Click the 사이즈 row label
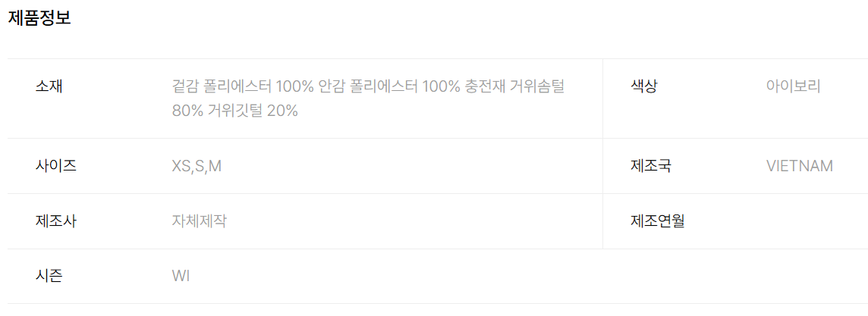This screenshot has height=316, width=868. (x=55, y=166)
